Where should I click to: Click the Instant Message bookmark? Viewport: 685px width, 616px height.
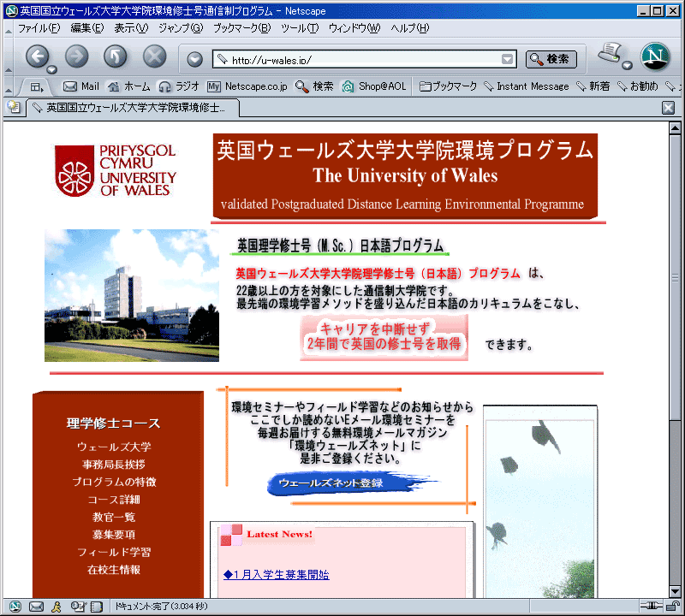[x=527, y=86]
